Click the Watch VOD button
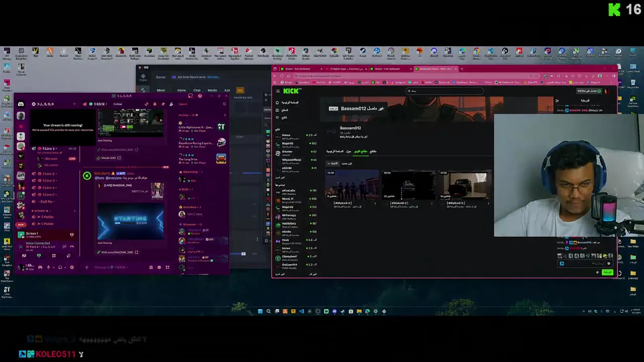644x362 pixels. point(109,158)
